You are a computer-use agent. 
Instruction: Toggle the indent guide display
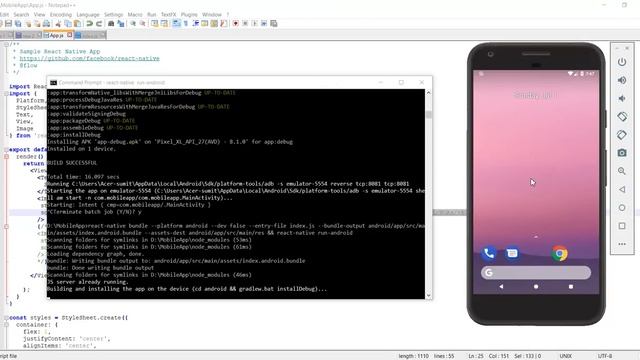coord(196,24)
